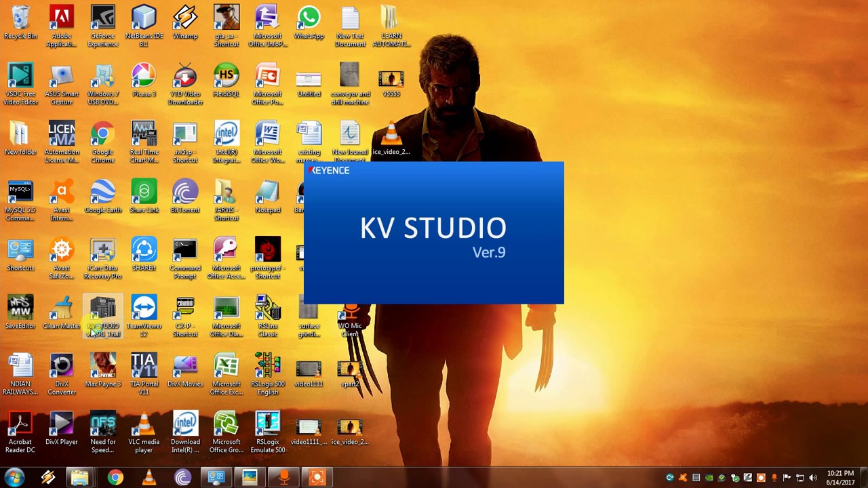Open VLC media player desktop shortcut
Screen dimensions: 868x488
click(144, 432)
